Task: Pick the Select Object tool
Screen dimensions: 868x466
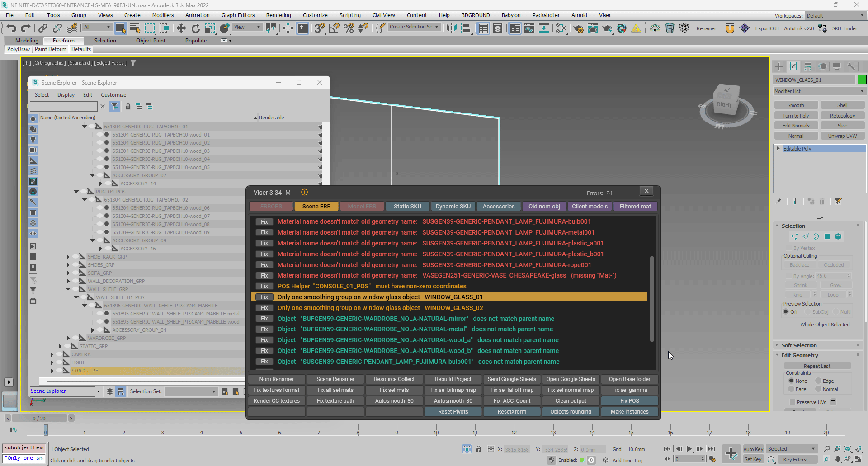Action: click(x=120, y=28)
